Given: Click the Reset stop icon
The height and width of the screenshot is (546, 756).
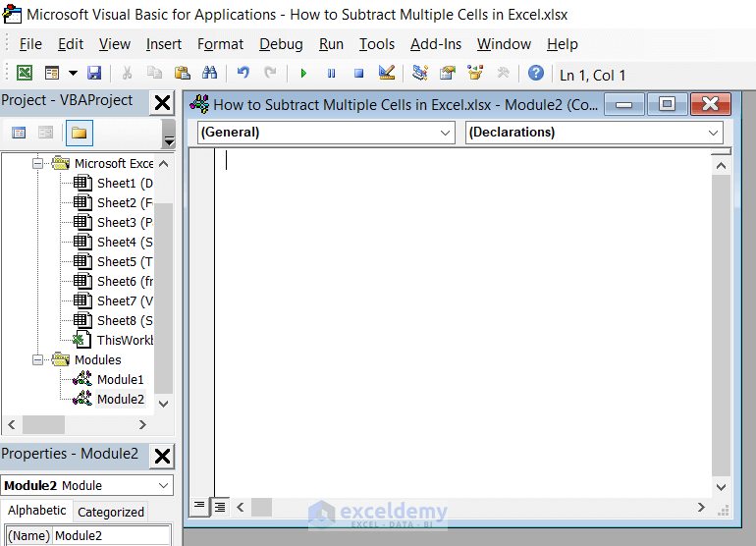Looking at the screenshot, I should tap(358, 74).
